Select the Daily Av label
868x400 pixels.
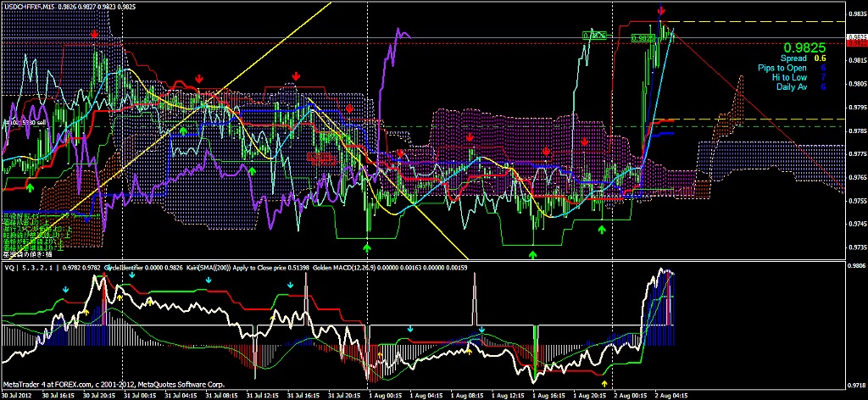(x=790, y=86)
